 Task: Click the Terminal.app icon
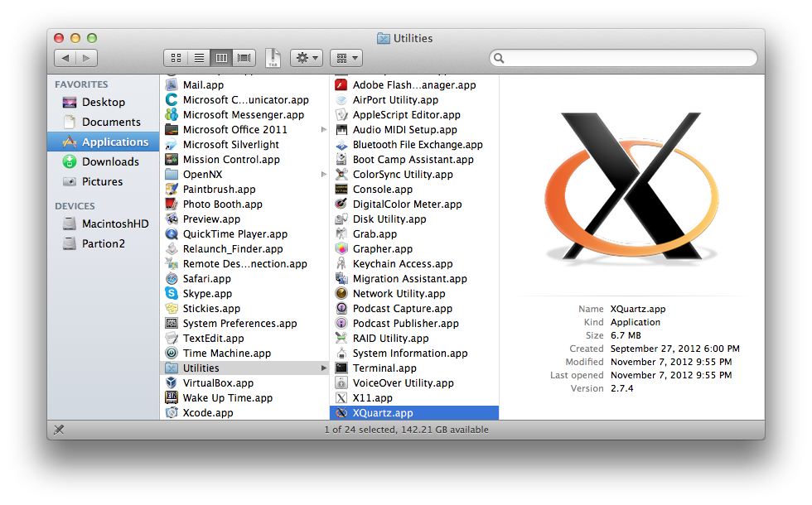point(341,368)
